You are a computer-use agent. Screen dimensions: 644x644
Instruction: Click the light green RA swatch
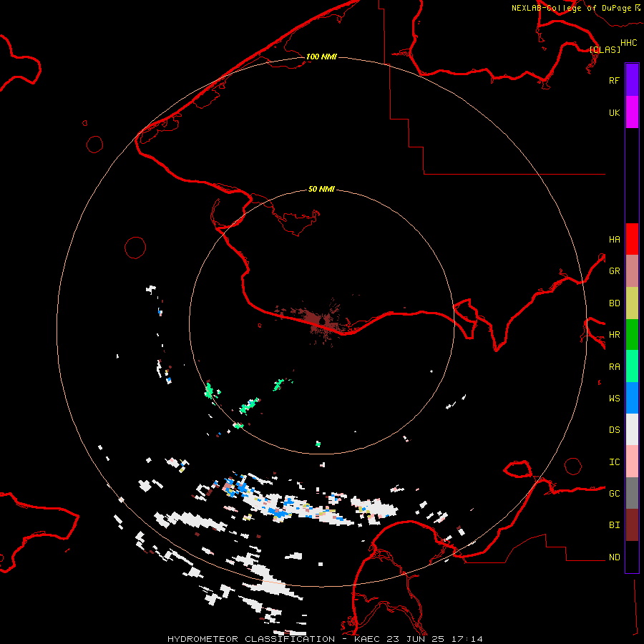pyautogui.click(x=632, y=366)
